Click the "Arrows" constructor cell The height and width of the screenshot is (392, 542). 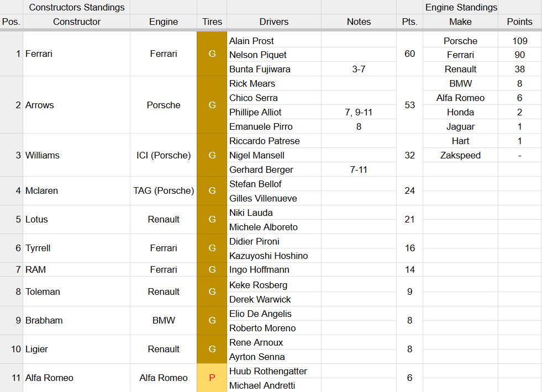click(77, 105)
